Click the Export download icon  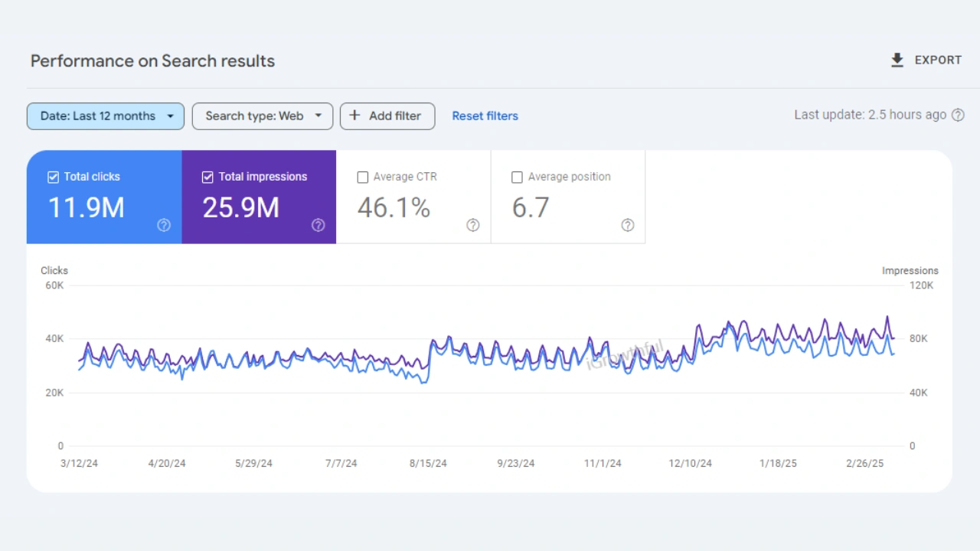coord(897,60)
